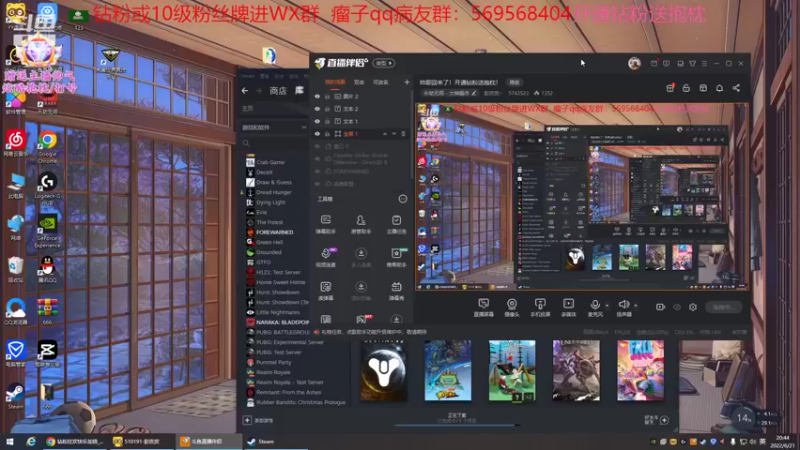
Task: Toggle the lock on 图片 2 source
Action: [327, 96]
